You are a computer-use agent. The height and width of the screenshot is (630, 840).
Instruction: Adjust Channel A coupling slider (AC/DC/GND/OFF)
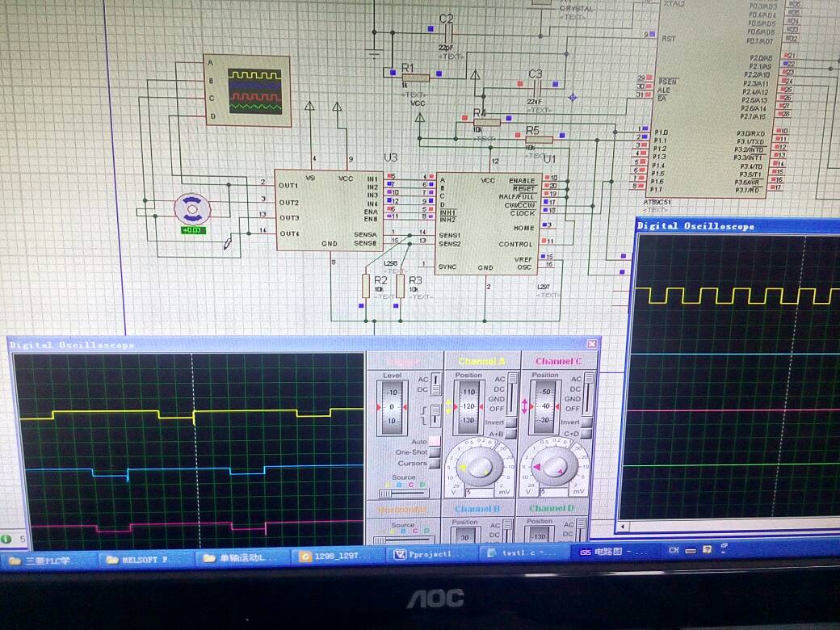[513, 393]
